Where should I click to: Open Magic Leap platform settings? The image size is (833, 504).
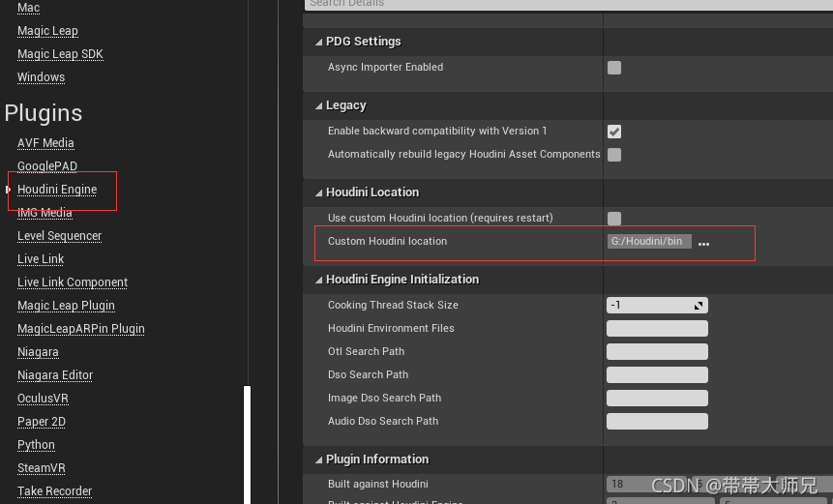[47, 31]
